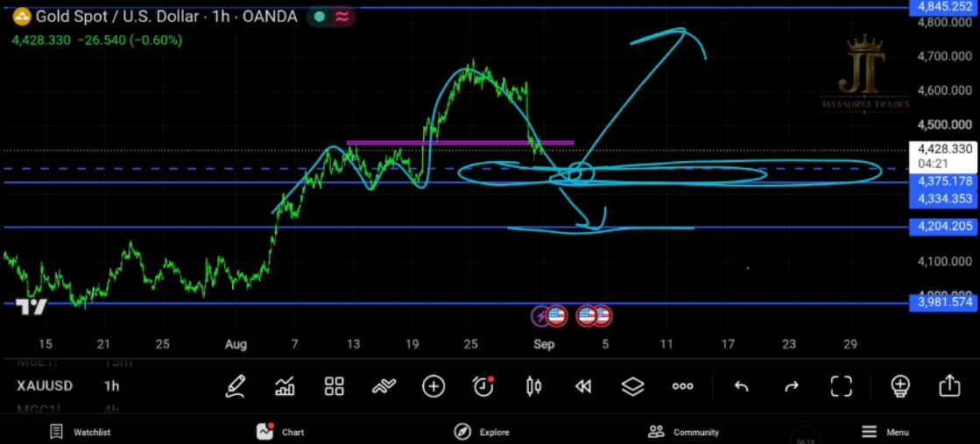Tap the Gold Spot / U.S. Dollar title
Image resolution: width=980 pixels, height=444 pixels.
(x=166, y=17)
